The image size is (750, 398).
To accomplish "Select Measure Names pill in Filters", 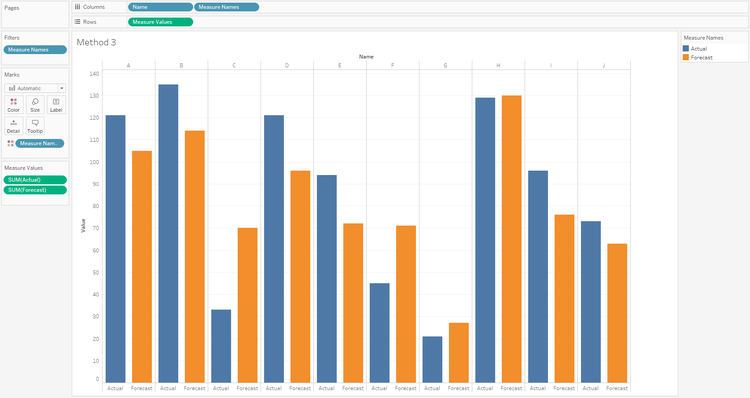I will (x=35, y=49).
